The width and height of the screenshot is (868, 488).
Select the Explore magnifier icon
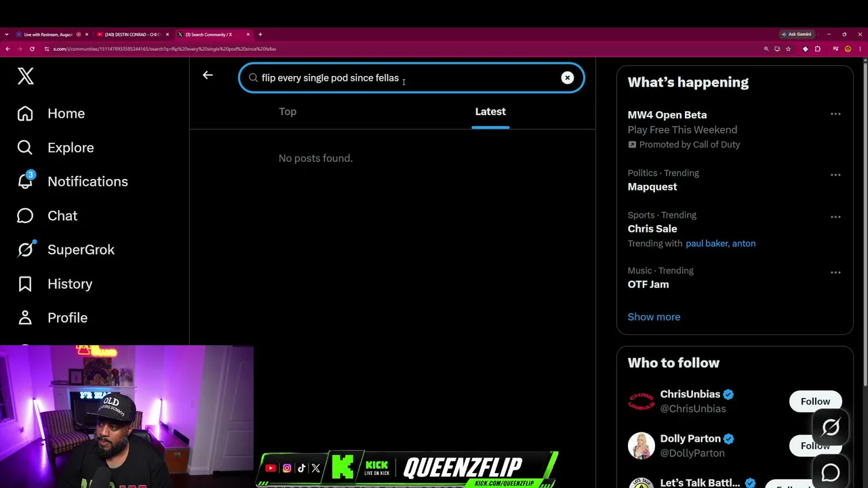pos(25,148)
